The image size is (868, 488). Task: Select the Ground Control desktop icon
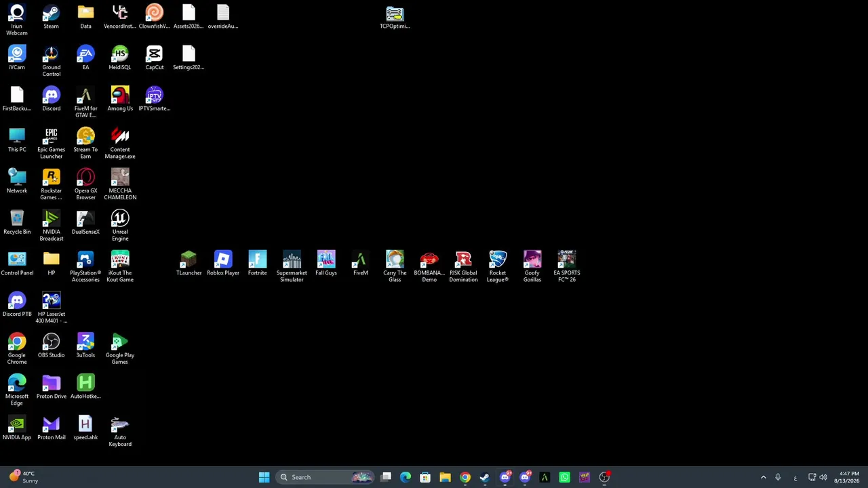[51, 62]
